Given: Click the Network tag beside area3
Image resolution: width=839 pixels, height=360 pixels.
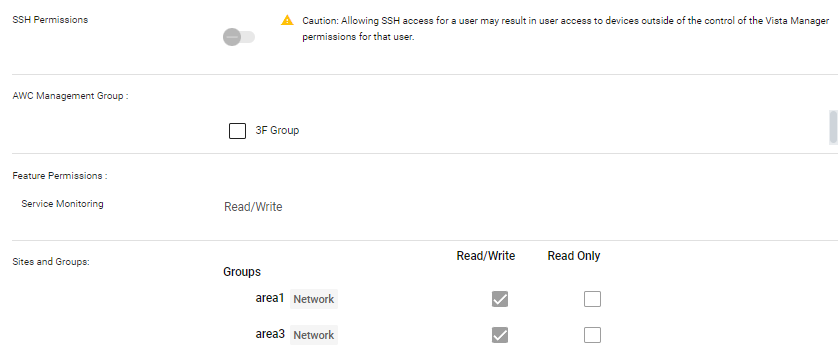Looking at the screenshot, I should click(x=314, y=335).
